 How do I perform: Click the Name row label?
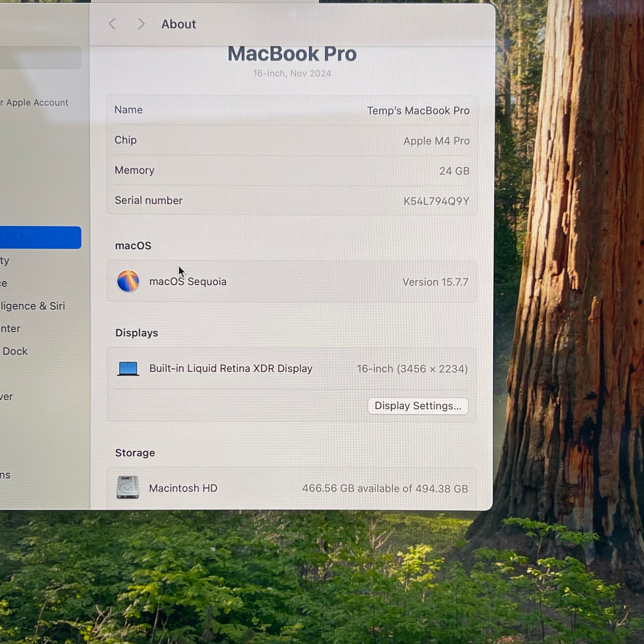[128, 110]
